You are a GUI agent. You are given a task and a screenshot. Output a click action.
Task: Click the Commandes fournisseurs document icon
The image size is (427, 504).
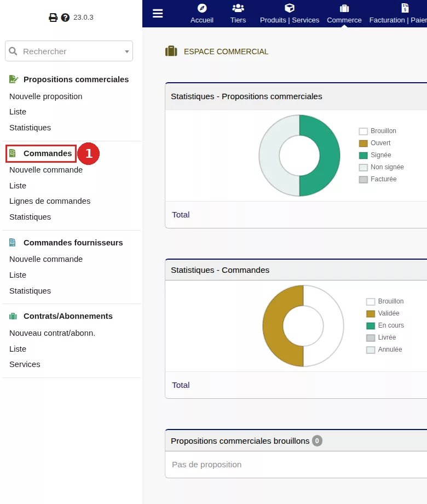tap(13, 242)
